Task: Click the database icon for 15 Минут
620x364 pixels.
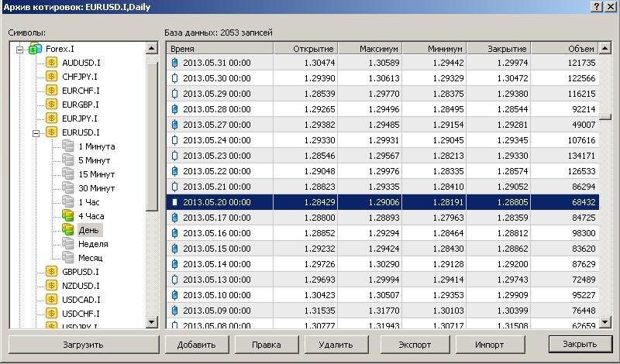Action: 68,174
